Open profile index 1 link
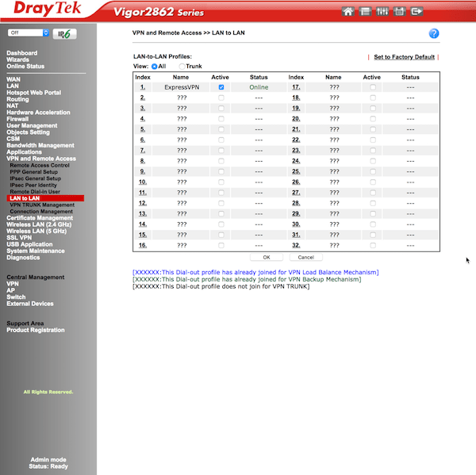This screenshot has height=475, width=476. point(143,87)
